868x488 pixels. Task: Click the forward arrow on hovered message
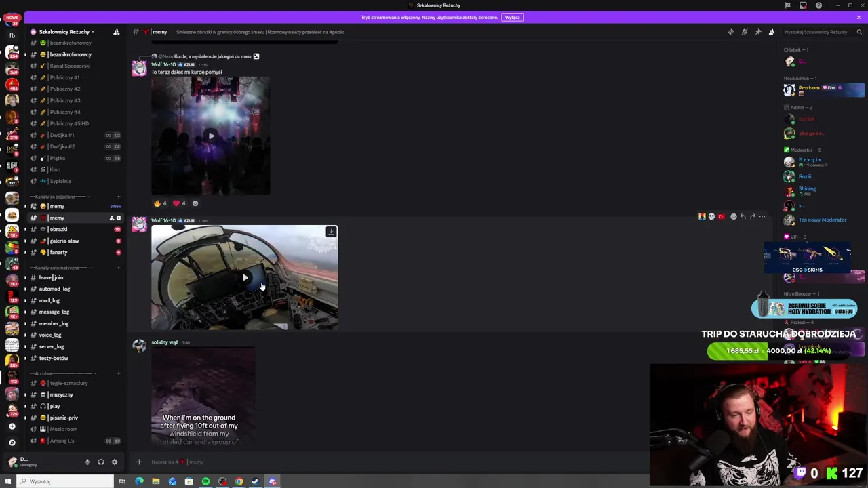click(753, 217)
